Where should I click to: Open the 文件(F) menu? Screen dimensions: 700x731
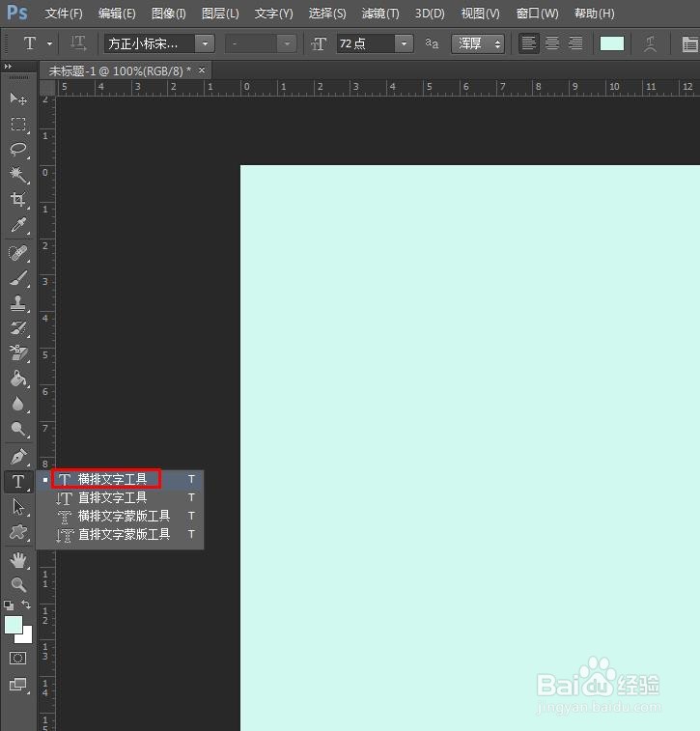64,14
